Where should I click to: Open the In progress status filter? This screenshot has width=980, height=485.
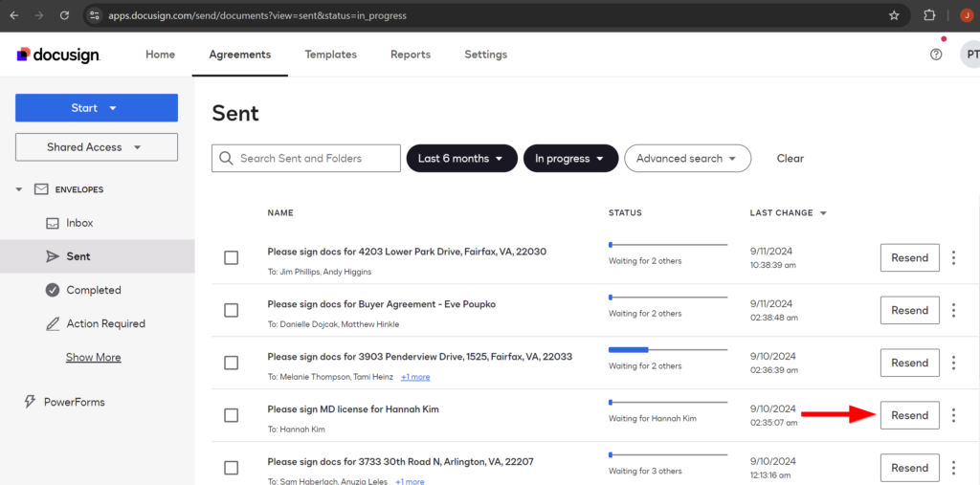click(570, 158)
